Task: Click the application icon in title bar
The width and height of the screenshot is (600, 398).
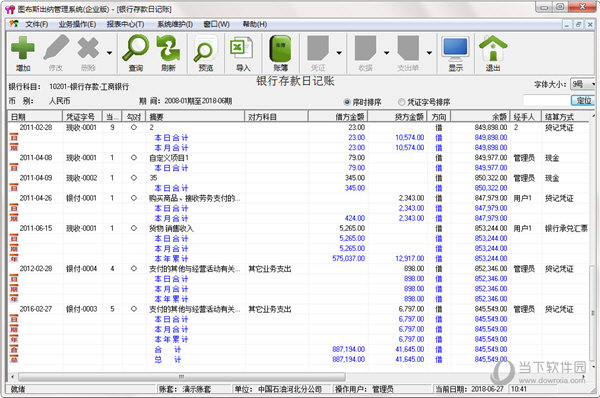Action: coord(10,9)
